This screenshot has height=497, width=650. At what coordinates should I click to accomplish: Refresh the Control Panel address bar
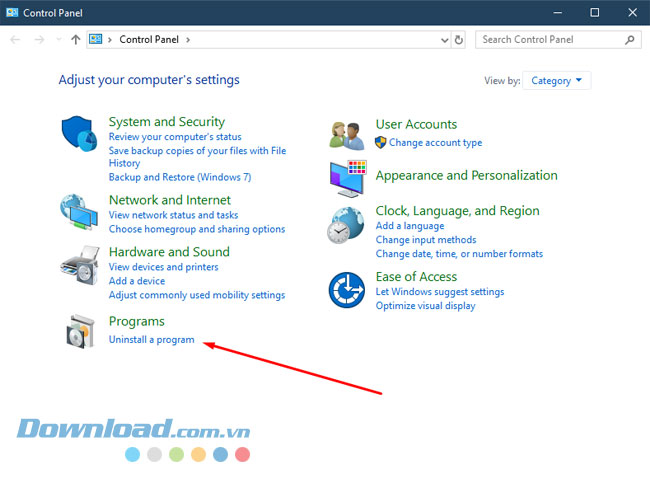(459, 40)
